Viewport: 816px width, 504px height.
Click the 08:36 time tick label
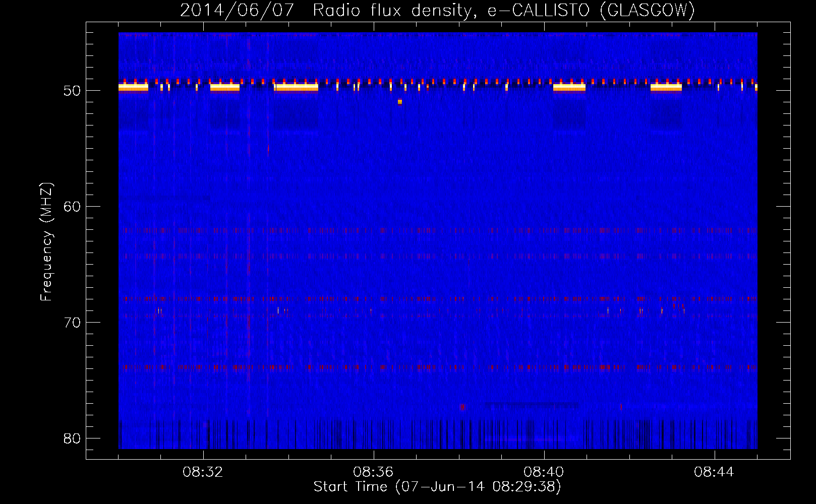coord(374,472)
